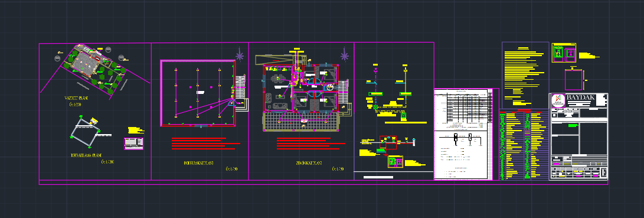This screenshot has width=644, height=218.
Task: Click the ZEMİN KAT PLANI label
Action: [309, 163]
